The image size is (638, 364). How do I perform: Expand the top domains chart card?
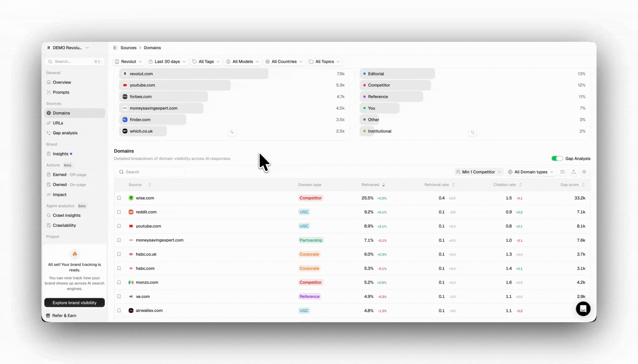[x=232, y=132]
